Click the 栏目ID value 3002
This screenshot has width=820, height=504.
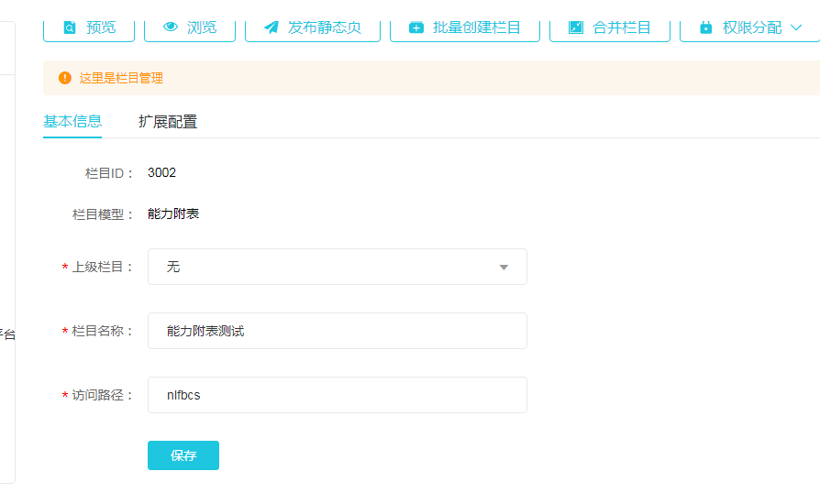pyautogui.click(x=161, y=172)
